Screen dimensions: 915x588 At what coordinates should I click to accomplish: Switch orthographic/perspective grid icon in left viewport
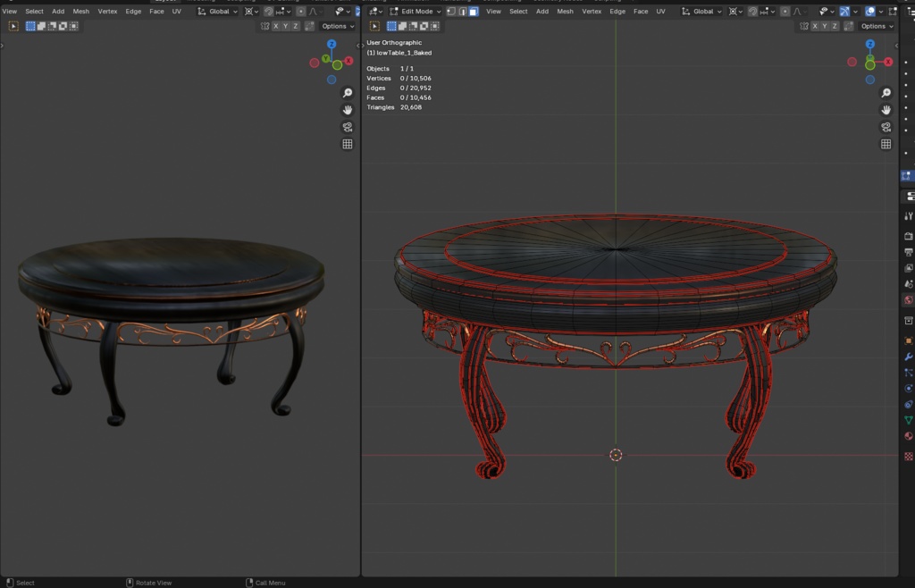point(348,144)
